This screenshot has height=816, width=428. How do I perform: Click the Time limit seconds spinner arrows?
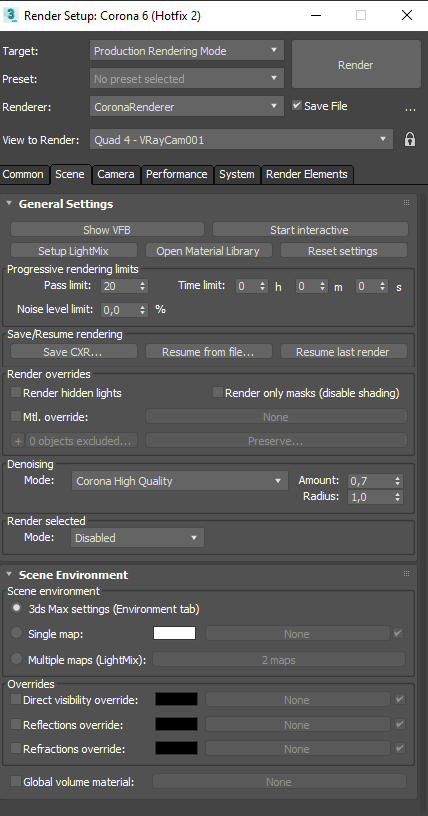pos(383,286)
